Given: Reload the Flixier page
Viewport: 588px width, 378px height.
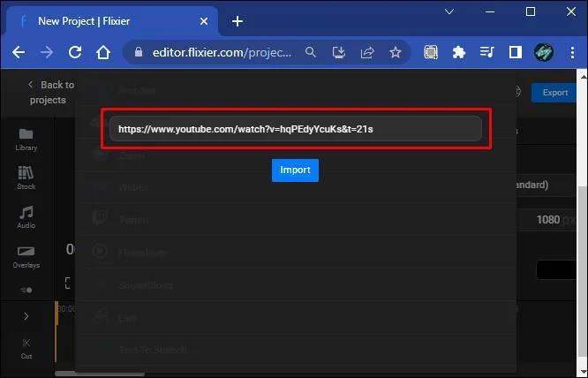Looking at the screenshot, I should 75,52.
